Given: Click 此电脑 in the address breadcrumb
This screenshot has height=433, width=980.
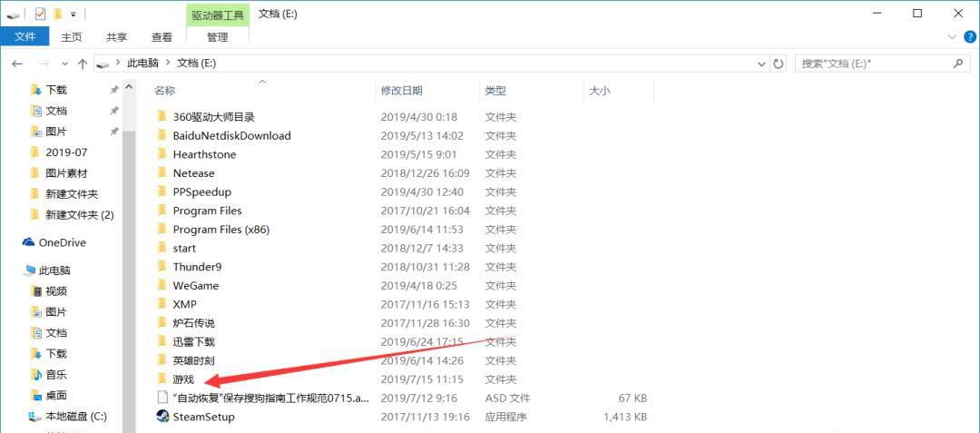Looking at the screenshot, I should 143,64.
